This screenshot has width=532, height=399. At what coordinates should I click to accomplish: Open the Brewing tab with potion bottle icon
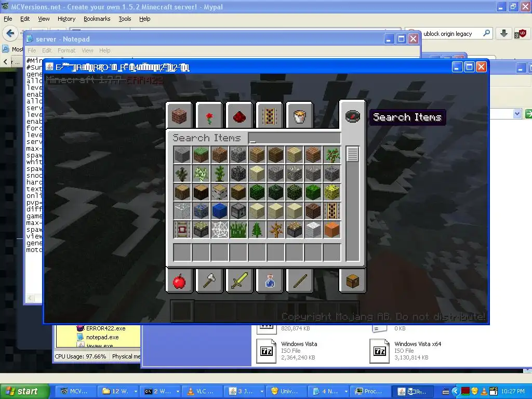(x=270, y=281)
